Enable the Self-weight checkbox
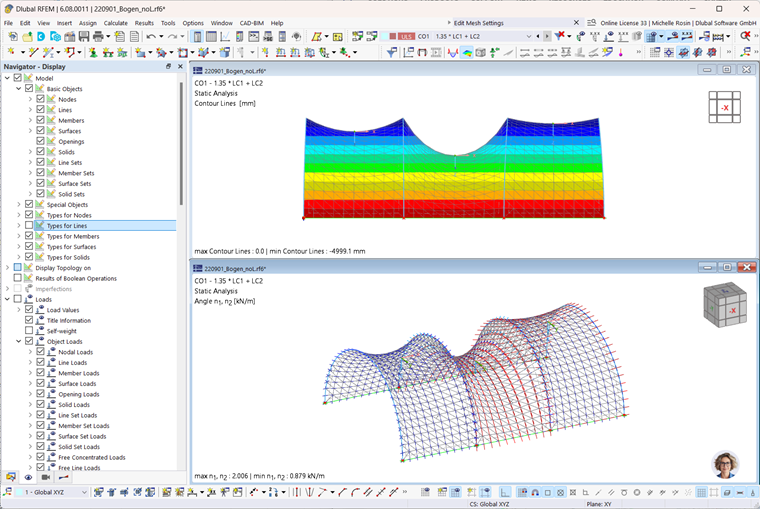 coord(29,331)
